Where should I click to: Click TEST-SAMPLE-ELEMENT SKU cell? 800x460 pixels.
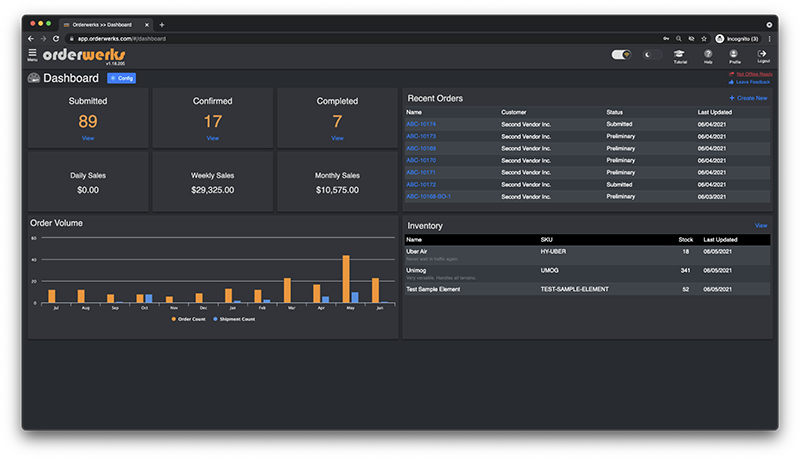[x=574, y=289]
